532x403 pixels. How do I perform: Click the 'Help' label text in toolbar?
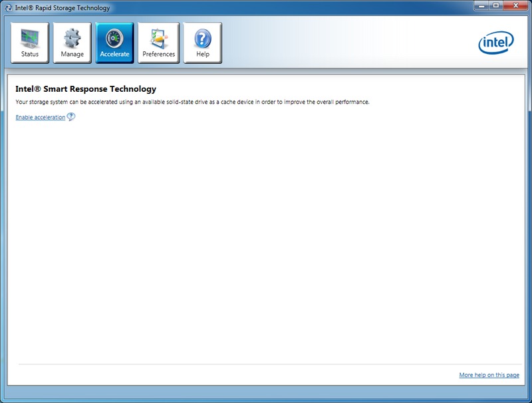point(202,55)
